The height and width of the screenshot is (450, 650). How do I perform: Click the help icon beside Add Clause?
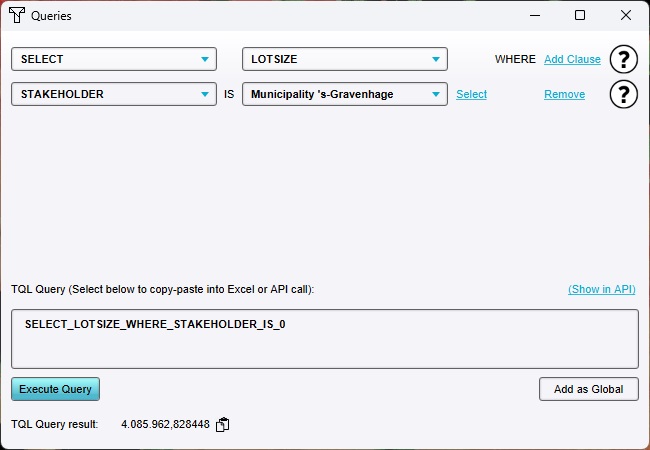coord(624,59)
